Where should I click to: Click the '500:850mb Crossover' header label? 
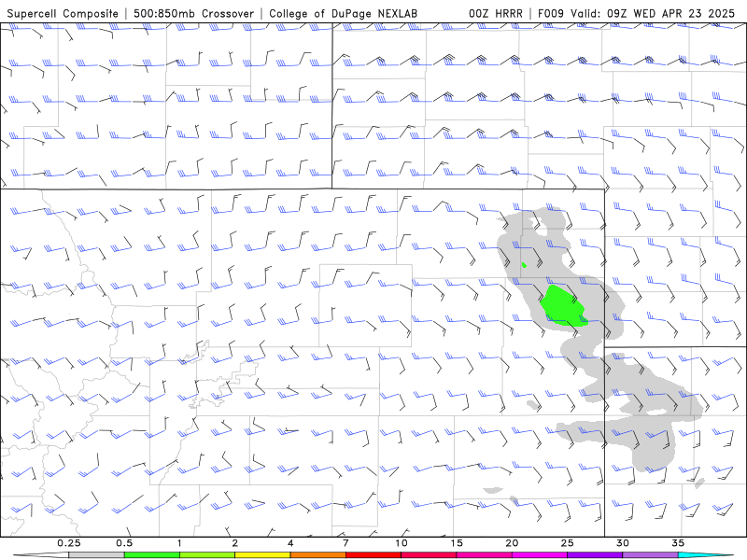[x=194, y=13]
